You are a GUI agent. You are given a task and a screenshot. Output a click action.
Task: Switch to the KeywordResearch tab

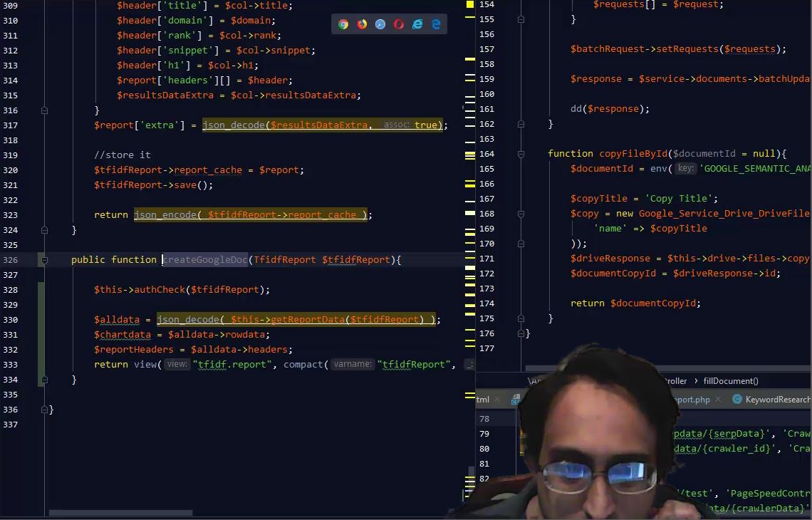click(776, 400)
